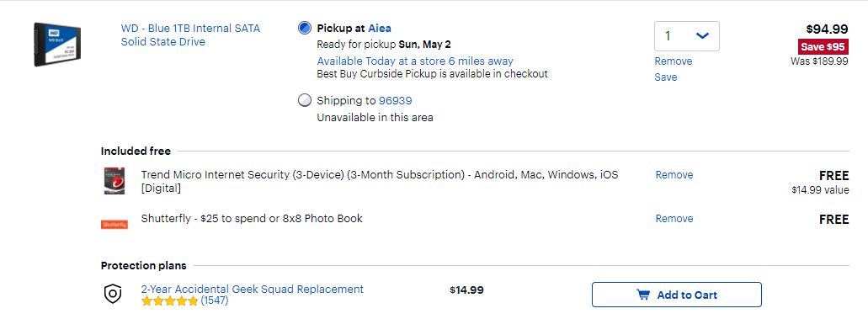Click the orange Shutterfly logo icon
868x319 pixels.
[x=114, y=224]
